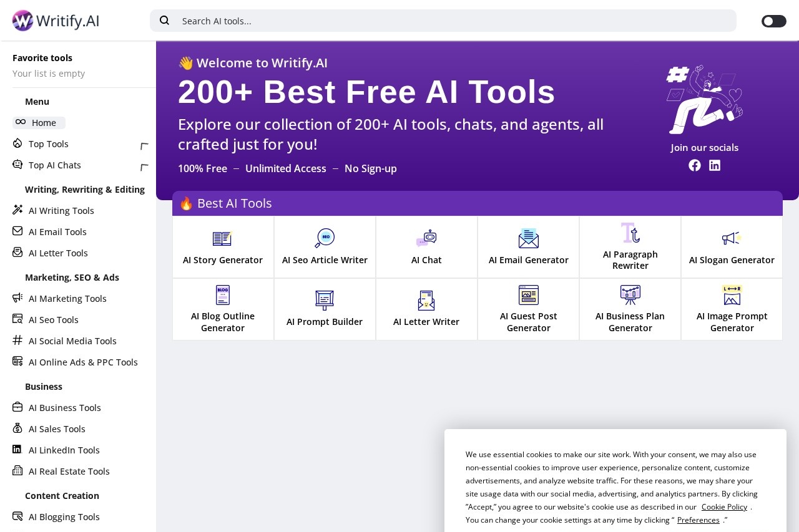Click the AI tools search field
This screenshot has width=799, height=532.
coord(443,21)
